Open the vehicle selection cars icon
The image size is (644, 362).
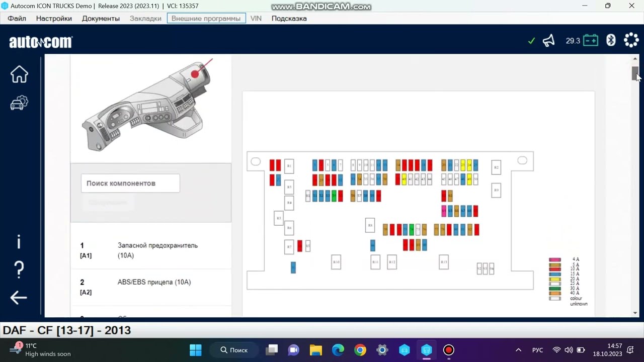point(19,103)
